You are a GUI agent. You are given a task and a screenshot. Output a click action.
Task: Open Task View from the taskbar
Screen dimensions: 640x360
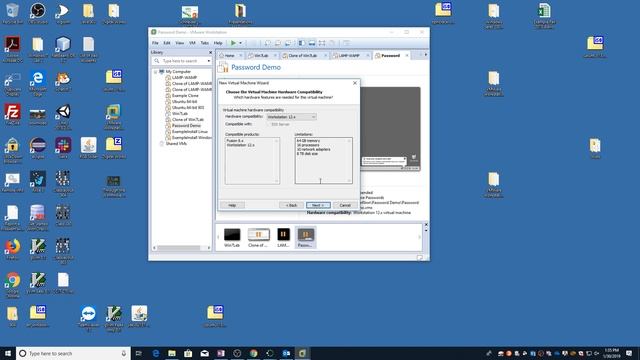click(x=139, y=353)
